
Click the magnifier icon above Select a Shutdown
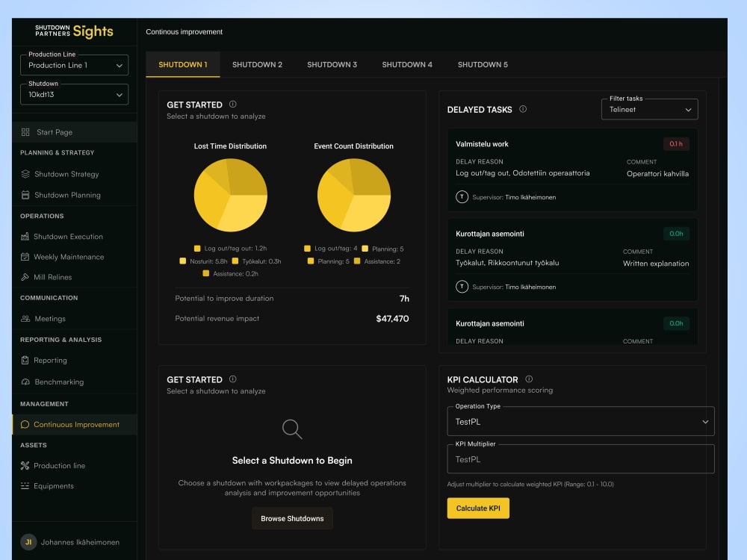[292, 429]
